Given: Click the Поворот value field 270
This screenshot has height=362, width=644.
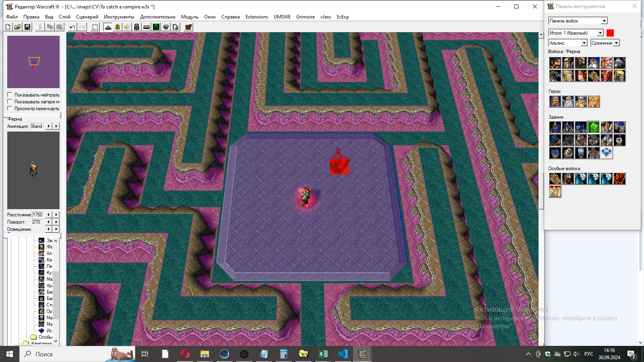Looking at the screenshot, I should coord(37,222).
